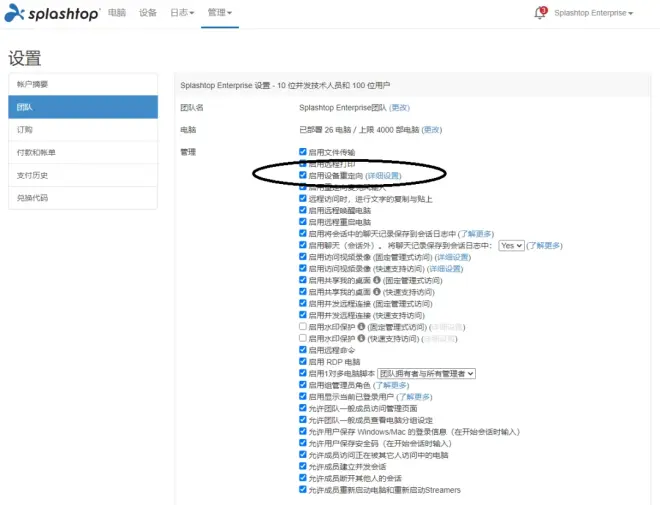Open the 电脑 navigation item
660x505 pixels.
tap(117, 13)
